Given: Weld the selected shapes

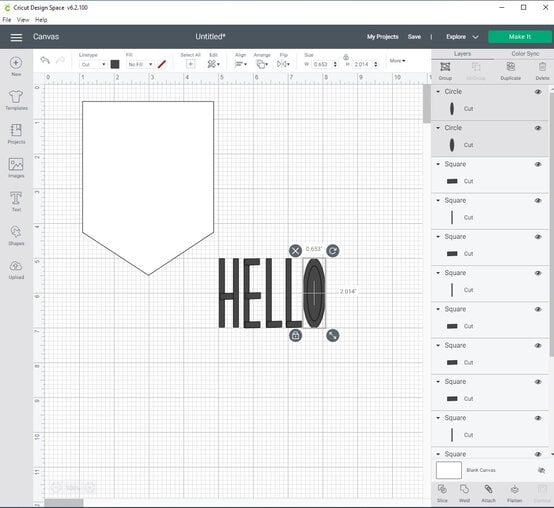Looking at the screenshot, I should click(464, 493).
